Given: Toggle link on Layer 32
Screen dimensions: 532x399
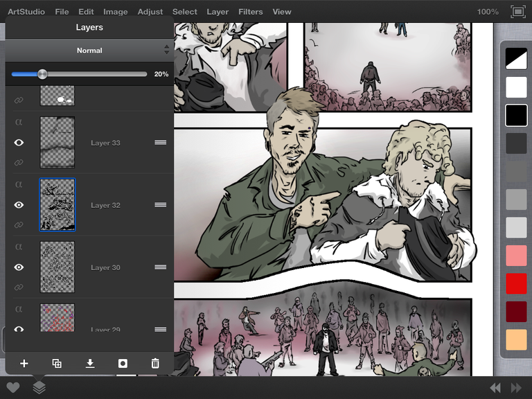Looking at the screenshot, I should [x=19, y=225].
